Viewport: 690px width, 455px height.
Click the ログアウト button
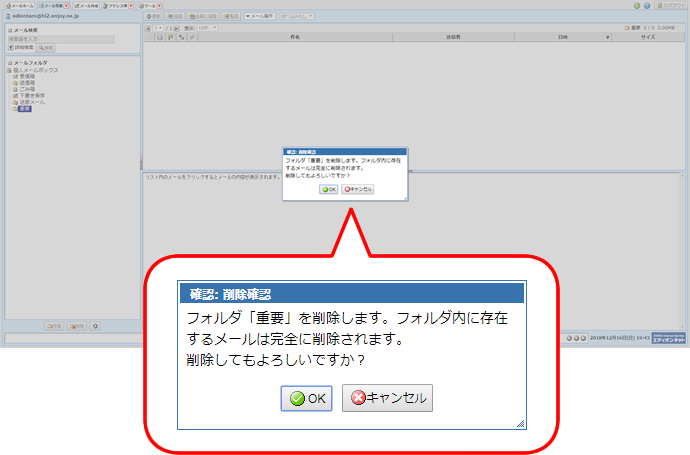click(x=671, y=5)
